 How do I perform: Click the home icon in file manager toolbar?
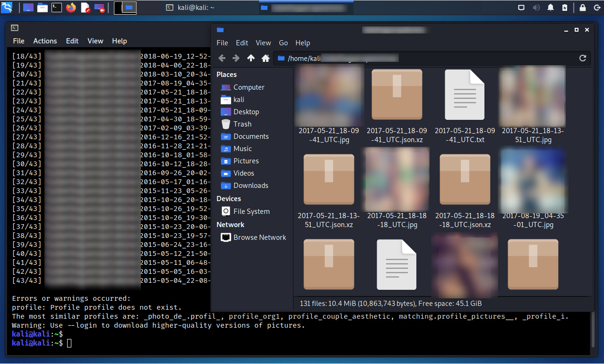(266, 58)
